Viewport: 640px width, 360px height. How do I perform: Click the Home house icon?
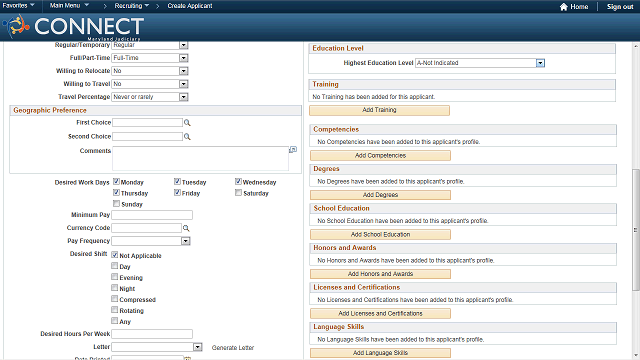(x=564, y=7)
